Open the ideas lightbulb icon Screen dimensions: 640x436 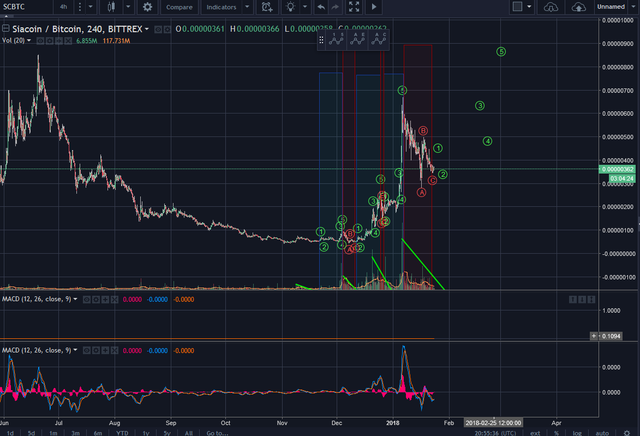tap(291, 7)
